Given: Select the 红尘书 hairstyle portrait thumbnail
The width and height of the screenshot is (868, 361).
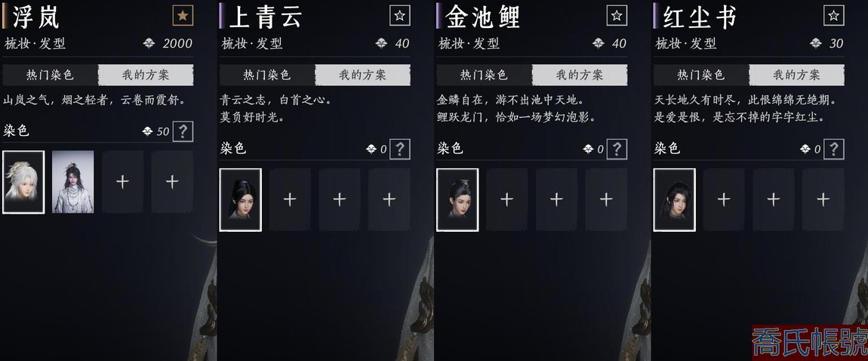Looking at the screenshot, I should click(674, 199).
